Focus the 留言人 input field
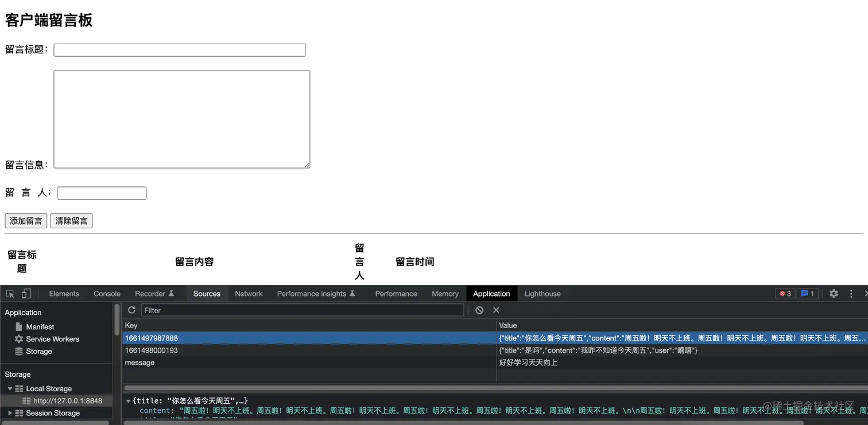 pyautogui.click(x=102, y=193)
